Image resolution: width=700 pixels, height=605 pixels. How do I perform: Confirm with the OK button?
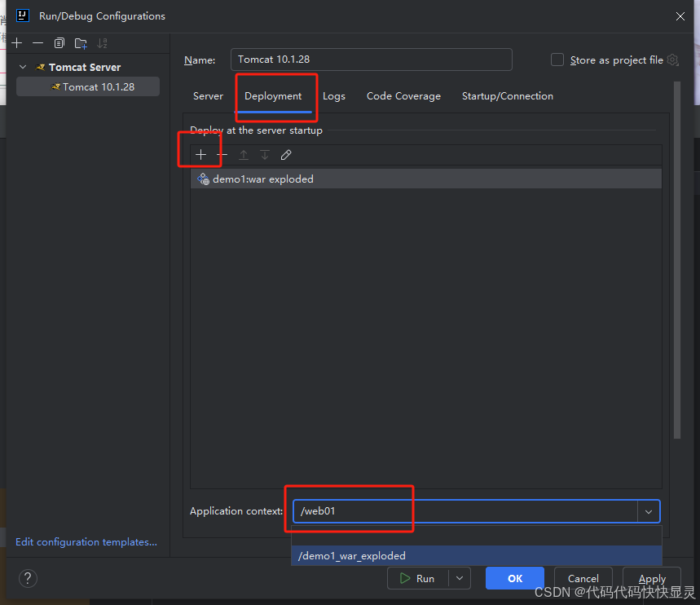tap(515, 578)
